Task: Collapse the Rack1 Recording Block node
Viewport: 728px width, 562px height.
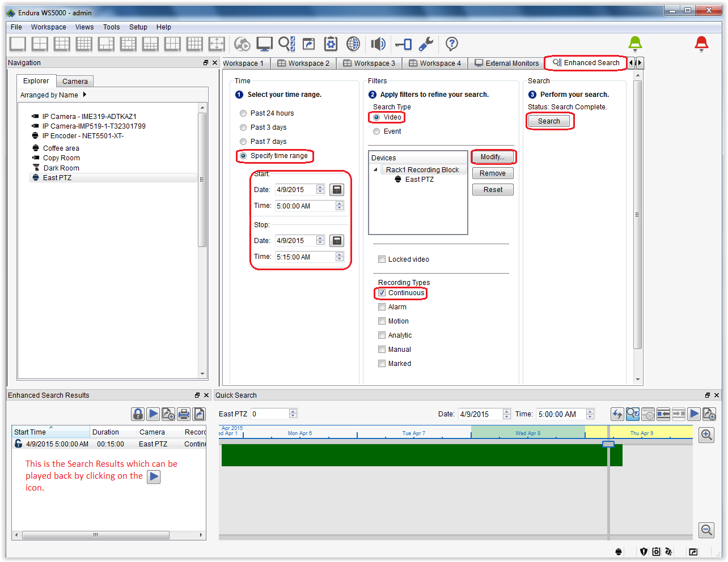Action: point(375,169)
